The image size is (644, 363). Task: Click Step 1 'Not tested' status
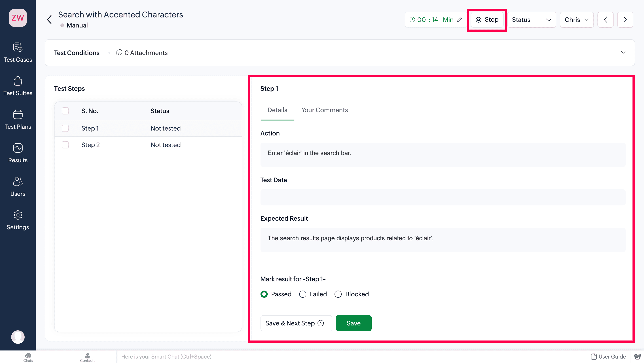[x=165, y=128]
